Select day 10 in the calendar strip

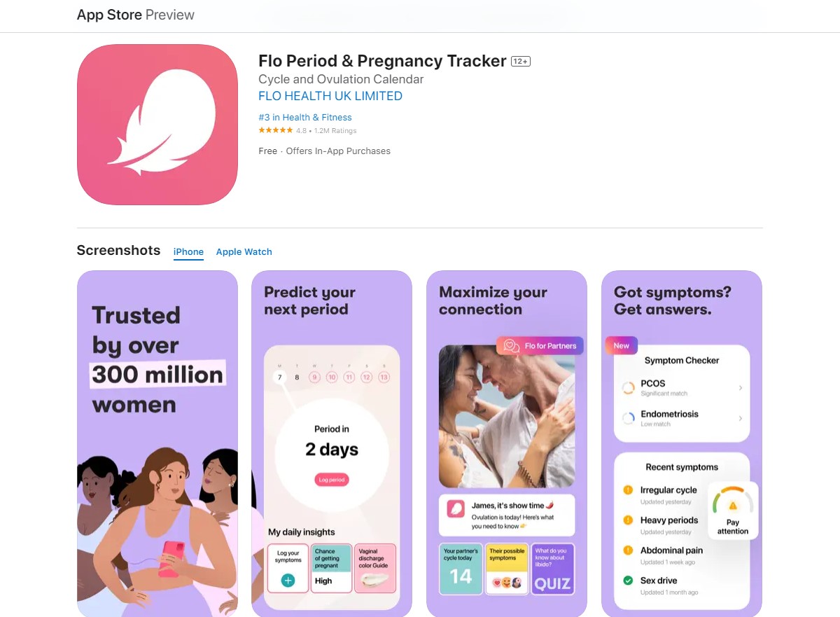(x=331, y=377)
